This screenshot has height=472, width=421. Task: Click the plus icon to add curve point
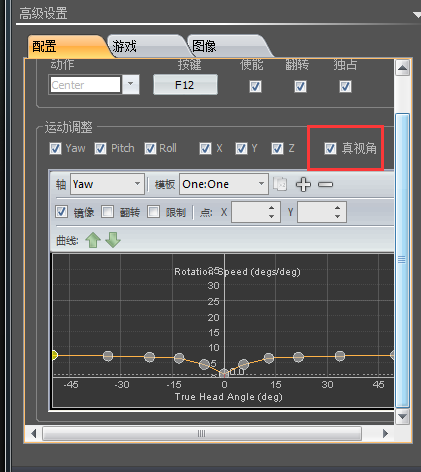click(x=303, y=184)
